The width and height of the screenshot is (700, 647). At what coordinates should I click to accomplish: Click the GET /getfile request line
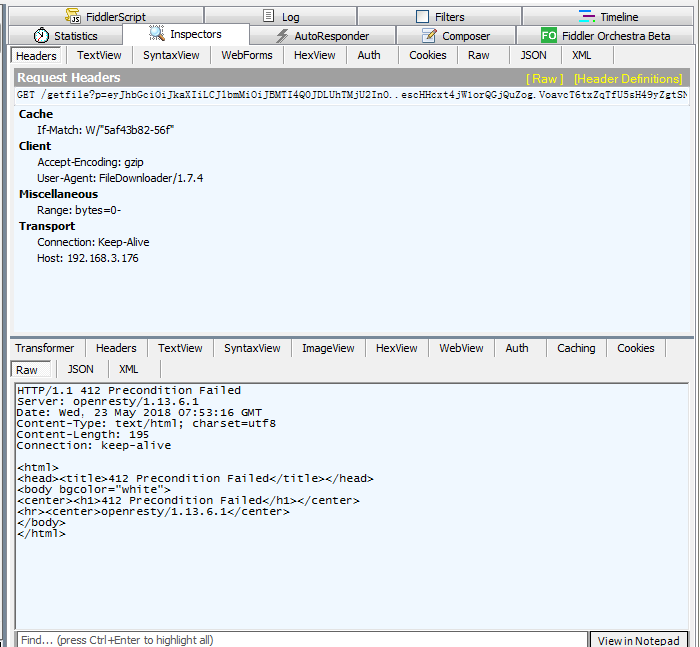click(352, 95)
